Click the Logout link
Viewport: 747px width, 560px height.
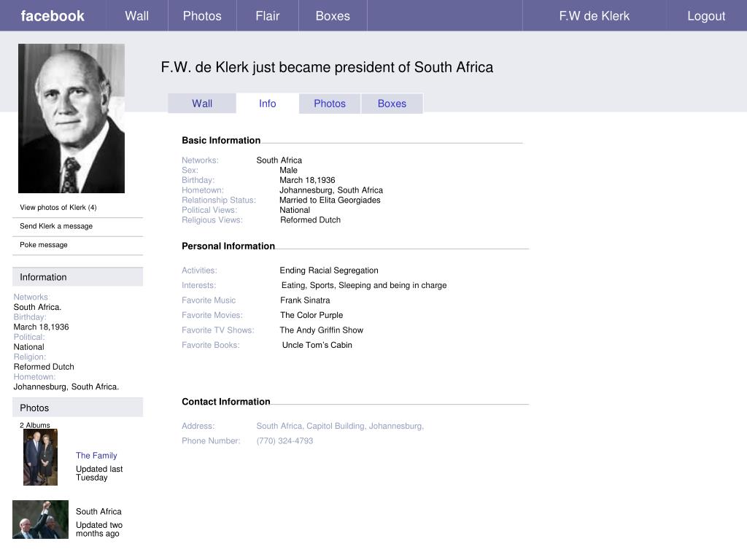(x=706, y=16)
